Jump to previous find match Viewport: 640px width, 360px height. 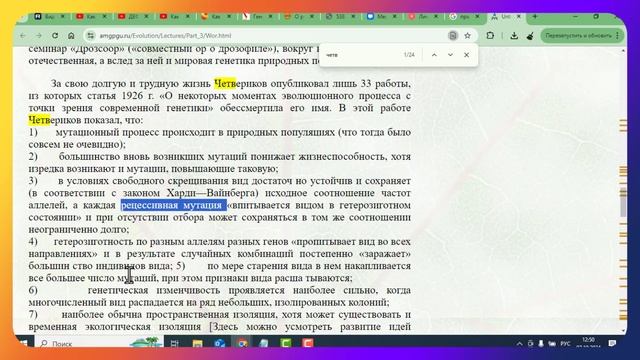click(434, 55)
